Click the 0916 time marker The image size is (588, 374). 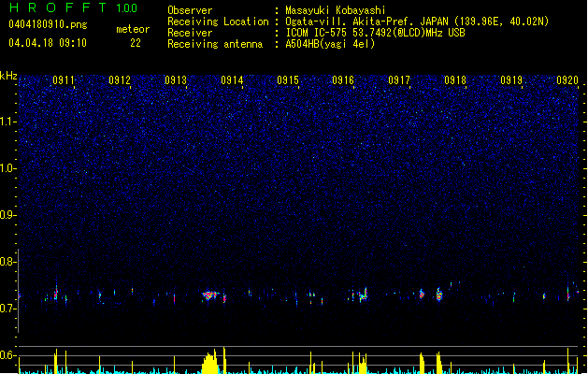click(x=343, y=80)
